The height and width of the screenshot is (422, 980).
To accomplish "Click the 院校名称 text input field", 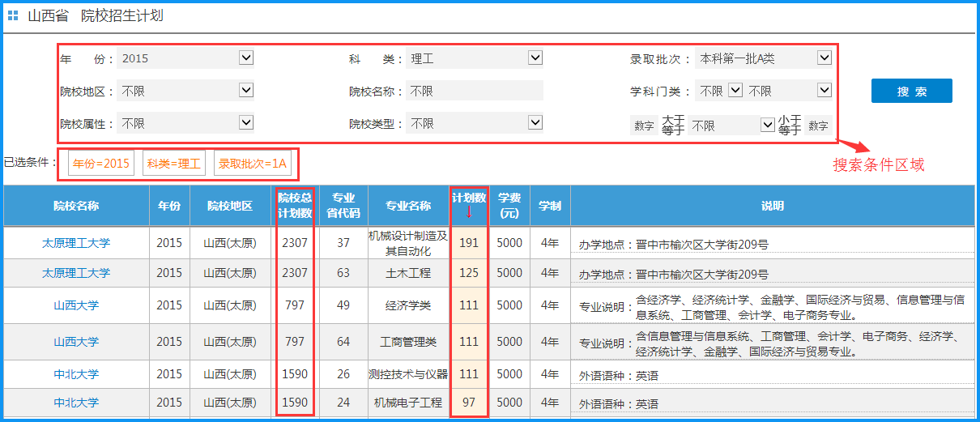I will click(x=474, y=92).
